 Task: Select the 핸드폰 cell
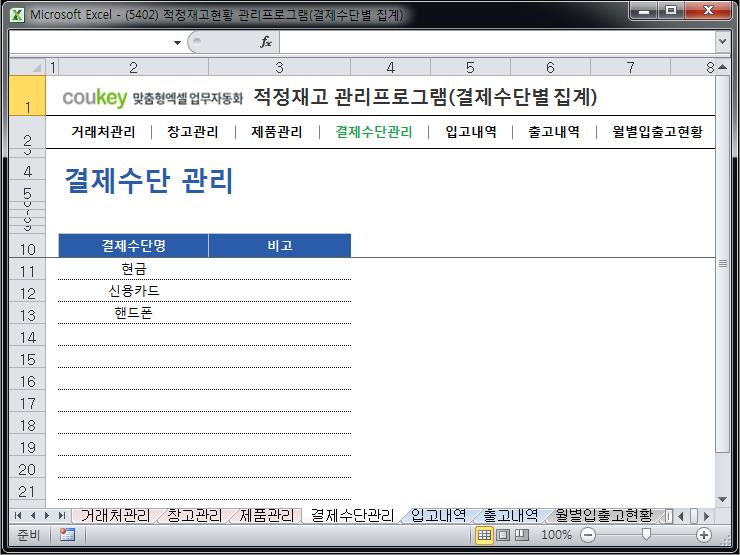click(x=133, y=312)
